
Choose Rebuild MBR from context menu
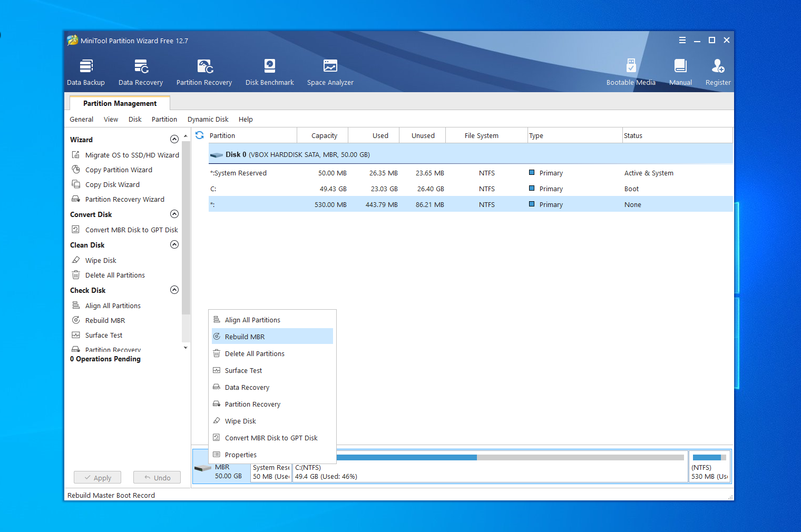coord(272,337)
